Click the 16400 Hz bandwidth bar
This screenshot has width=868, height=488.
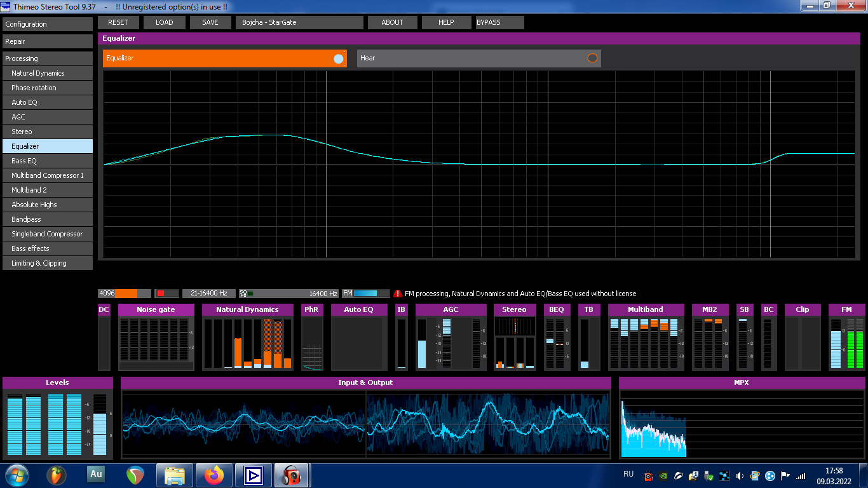(288, 294)
